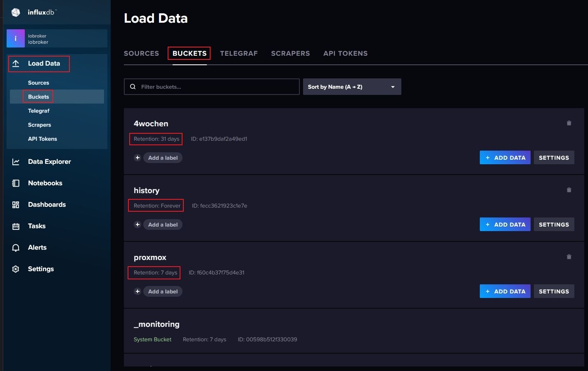
Task: Open the Settings gear in sidebar
Action: 16,269
